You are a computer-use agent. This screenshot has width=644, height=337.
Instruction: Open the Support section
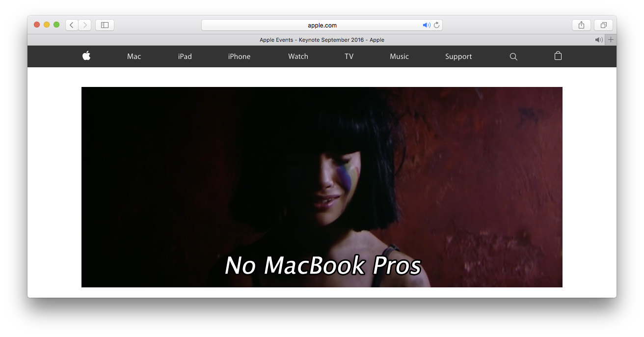pos(458,56)
